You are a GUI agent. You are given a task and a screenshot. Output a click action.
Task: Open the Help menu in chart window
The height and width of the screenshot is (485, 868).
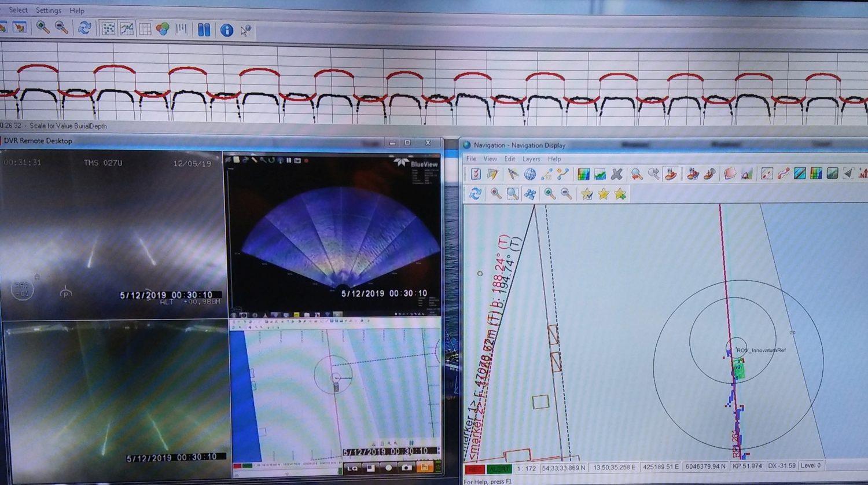click(77, 11)
